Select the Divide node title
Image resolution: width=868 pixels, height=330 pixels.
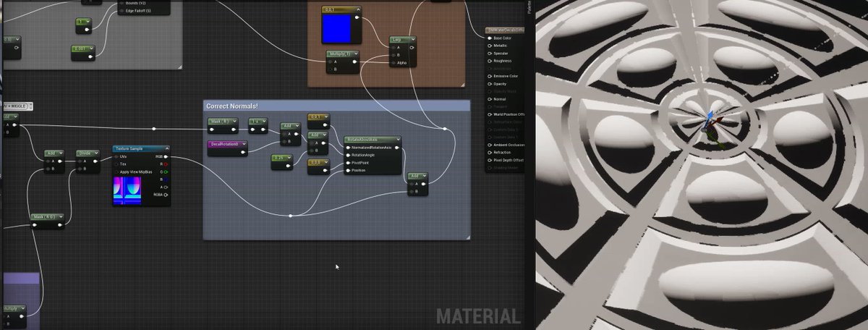point(85,153)
